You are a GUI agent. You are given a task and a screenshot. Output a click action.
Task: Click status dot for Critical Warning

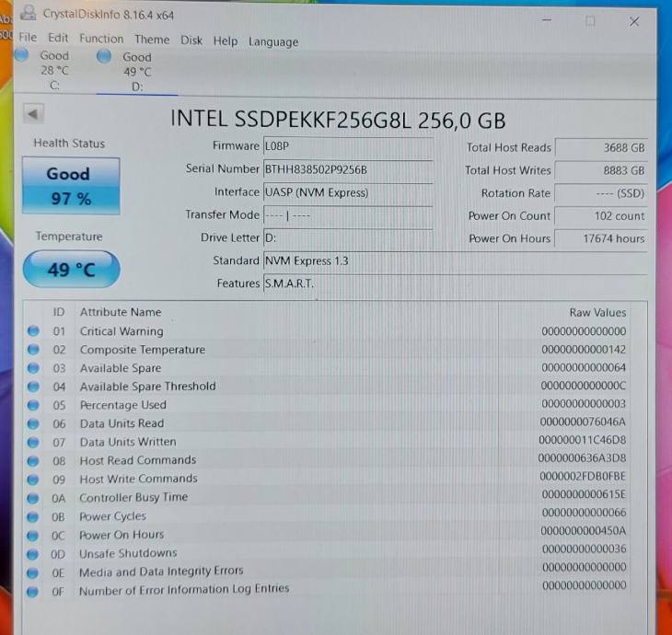(33, 330)
